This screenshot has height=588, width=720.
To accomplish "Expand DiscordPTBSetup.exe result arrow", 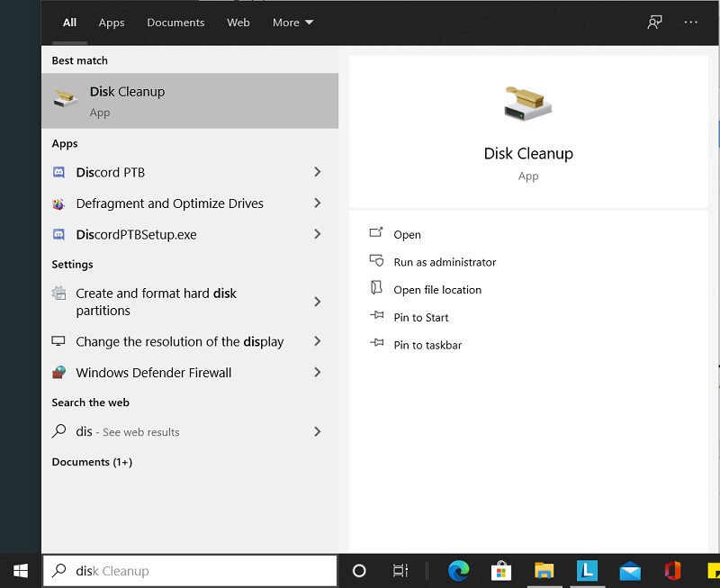I will [318, 234].
